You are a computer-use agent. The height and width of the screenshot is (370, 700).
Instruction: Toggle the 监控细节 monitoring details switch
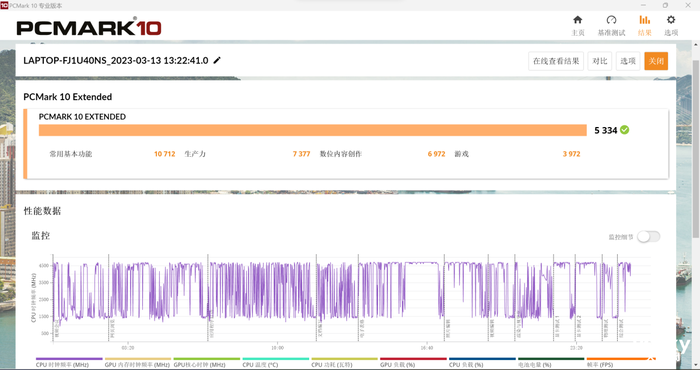pos(648,237)
